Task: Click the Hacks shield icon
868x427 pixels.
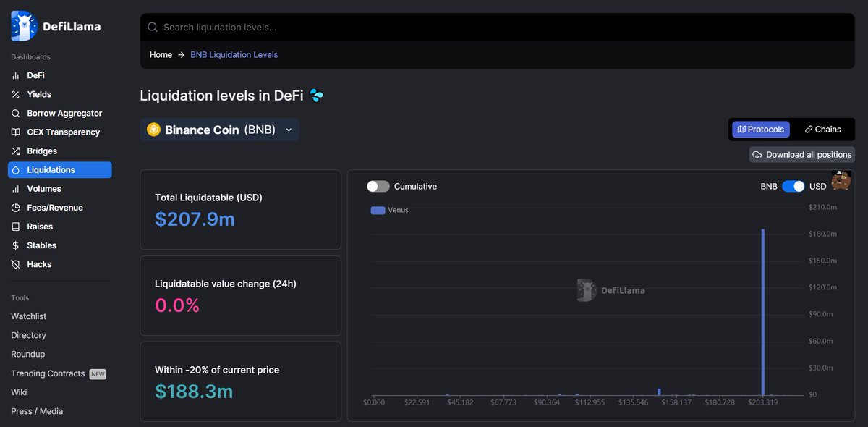Action: tap(16, 264)
